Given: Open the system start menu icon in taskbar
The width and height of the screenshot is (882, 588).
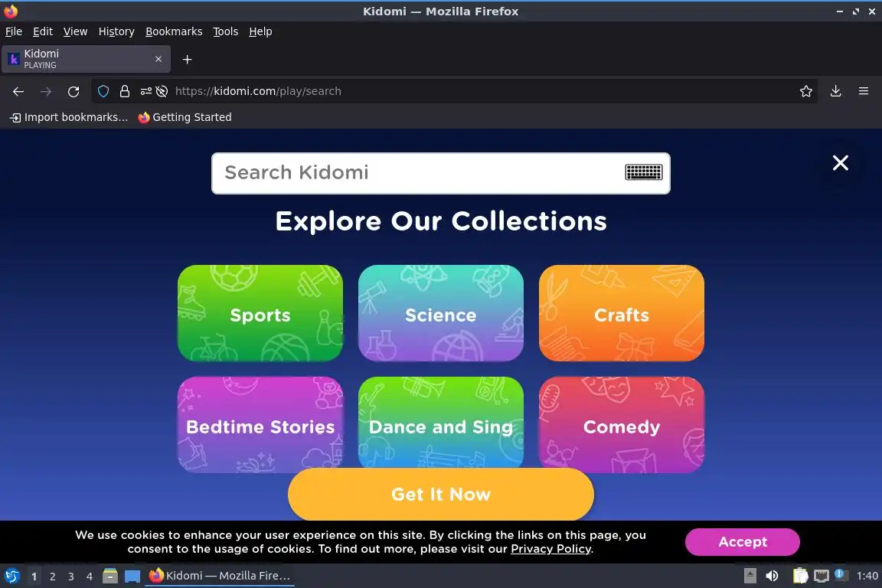Looking at the screenshot, I should [11, 576].
